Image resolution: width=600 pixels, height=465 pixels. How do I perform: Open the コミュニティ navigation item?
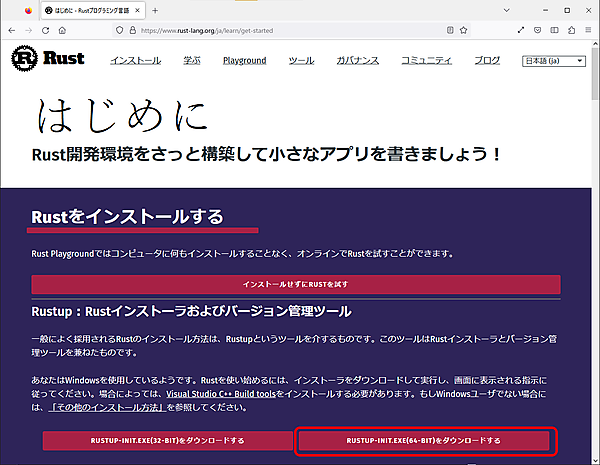click(427, 61)
